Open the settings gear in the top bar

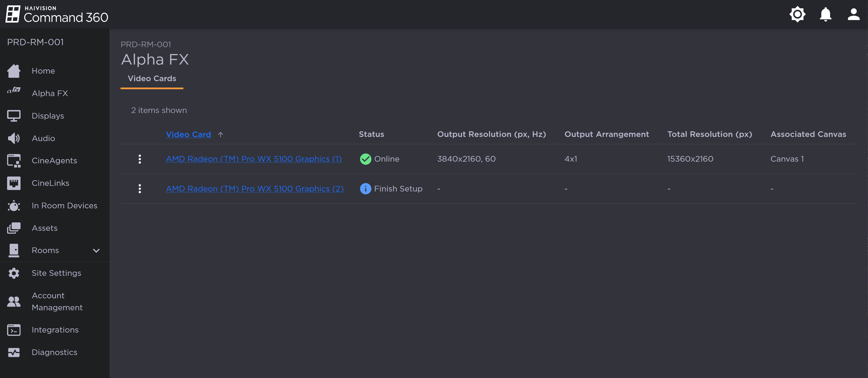click(797, 14)
